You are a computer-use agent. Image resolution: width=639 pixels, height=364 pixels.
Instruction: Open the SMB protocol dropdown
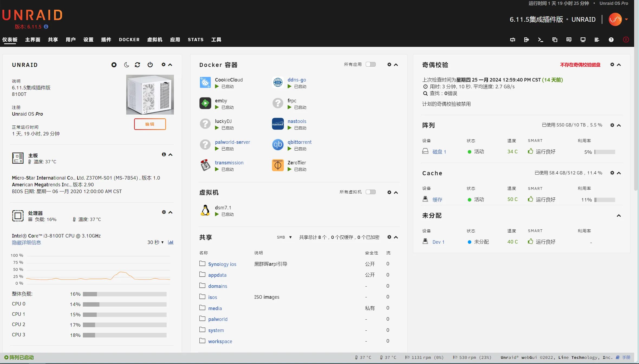[x=284, y=237]
